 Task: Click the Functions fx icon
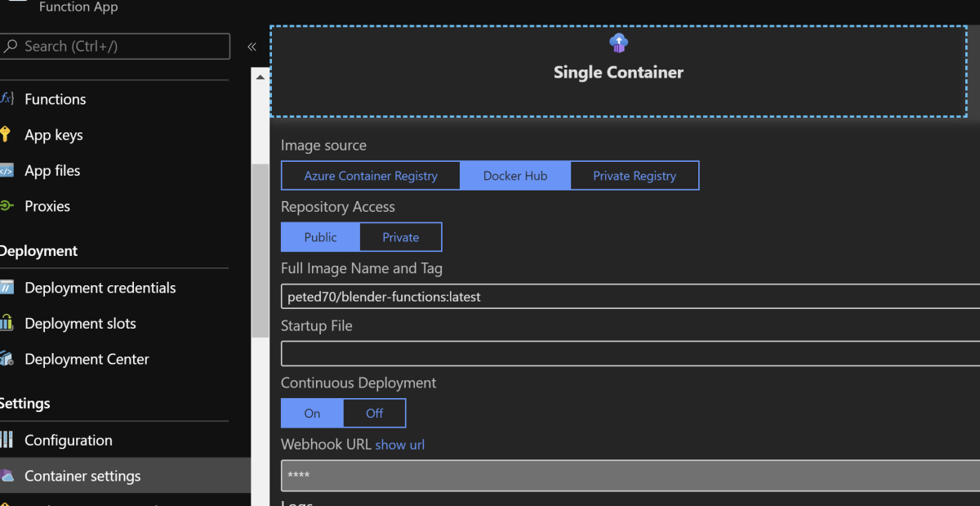pos(7,99)
